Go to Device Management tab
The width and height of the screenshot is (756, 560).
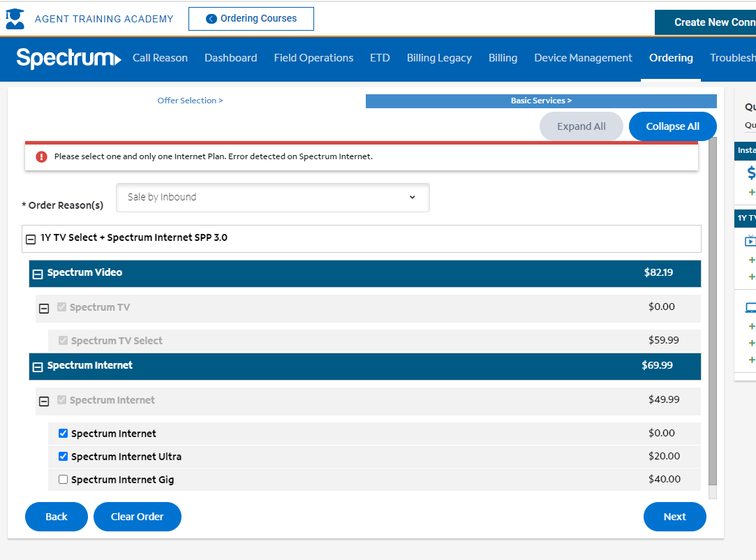[583, 58]
